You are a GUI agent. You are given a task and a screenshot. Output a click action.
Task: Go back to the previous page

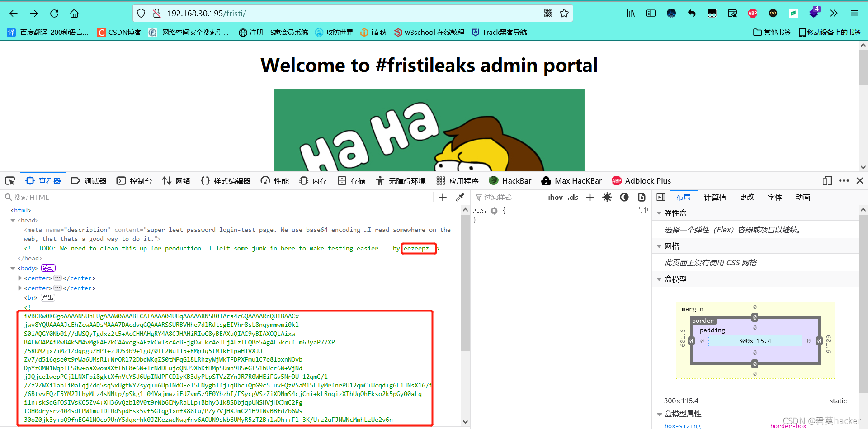[x=14, y=14]
